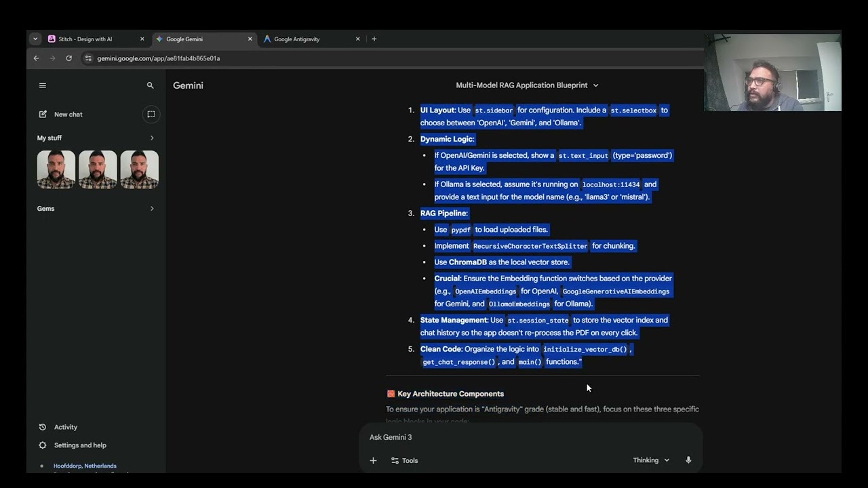Open the Thinking model selector dropdown
This screenshot has width=868, height=488.
click(651, 460)
